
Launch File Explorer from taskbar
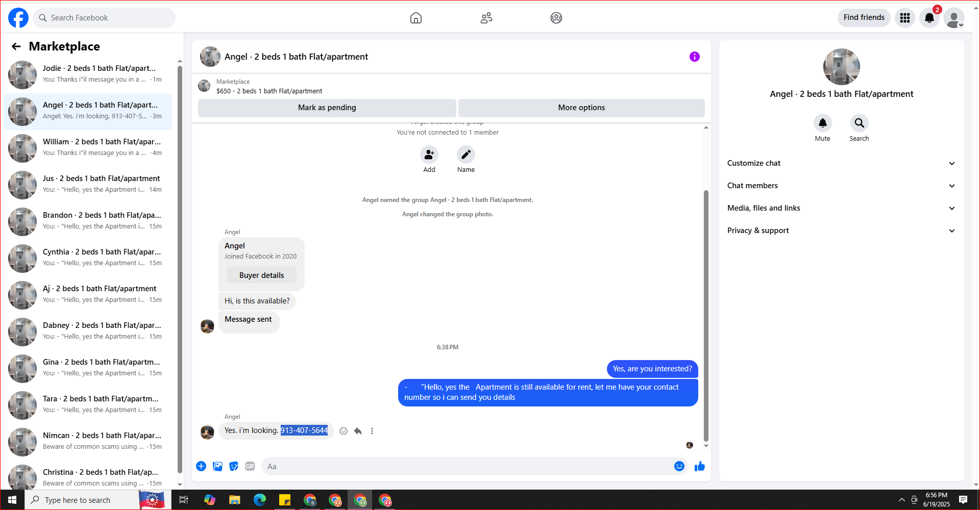tap(234, 500)
